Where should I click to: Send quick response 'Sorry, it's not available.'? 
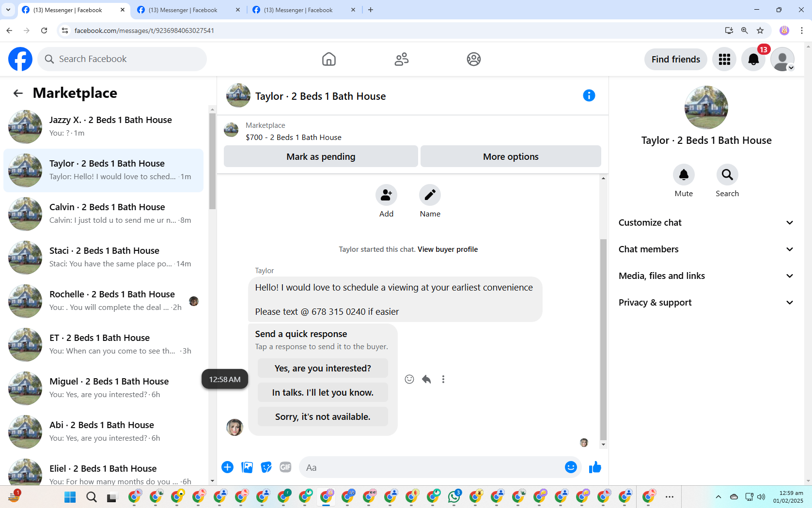(x=323, y=416)
